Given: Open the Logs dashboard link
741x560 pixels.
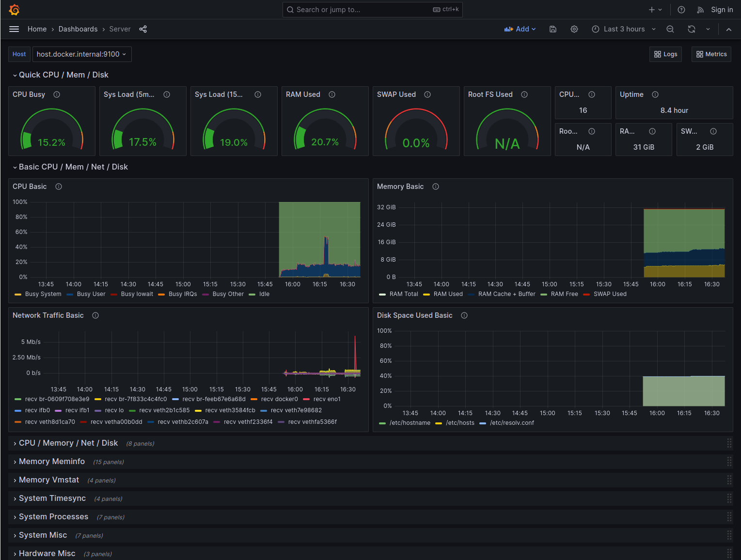Looking at the screenshot, I should pos(665,54).
